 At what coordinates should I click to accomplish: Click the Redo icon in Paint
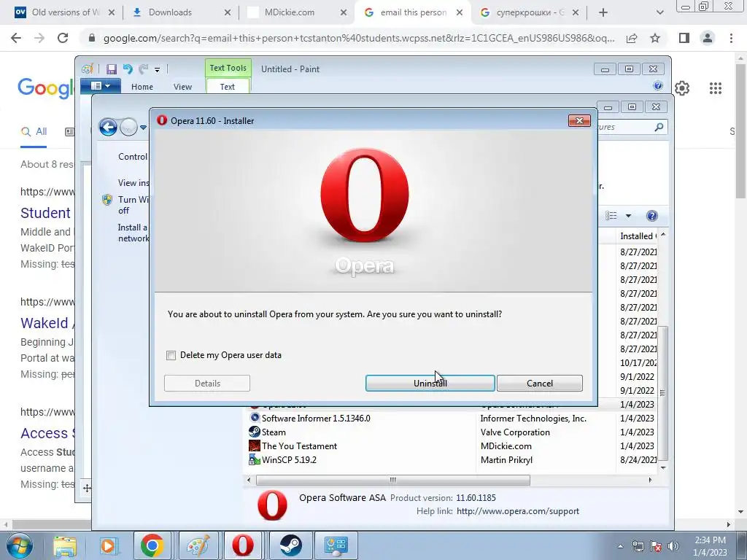(x=144, y=69)
